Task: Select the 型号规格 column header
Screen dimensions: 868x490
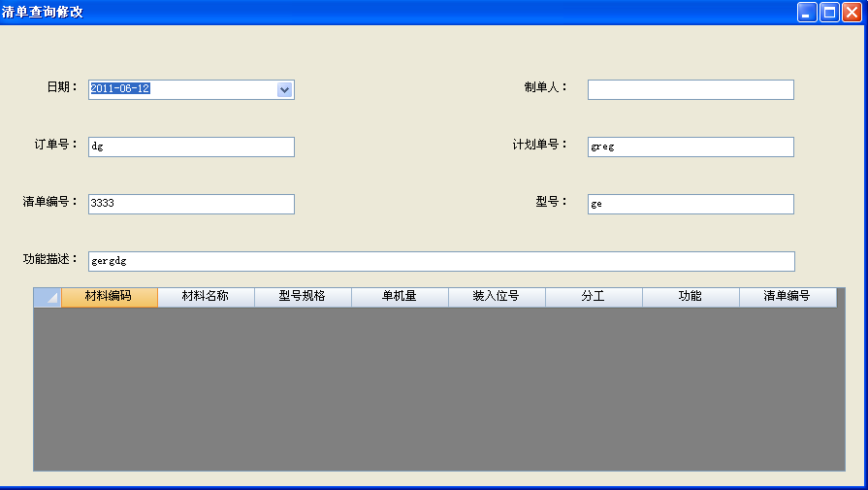Action: (x=303, y=297)
